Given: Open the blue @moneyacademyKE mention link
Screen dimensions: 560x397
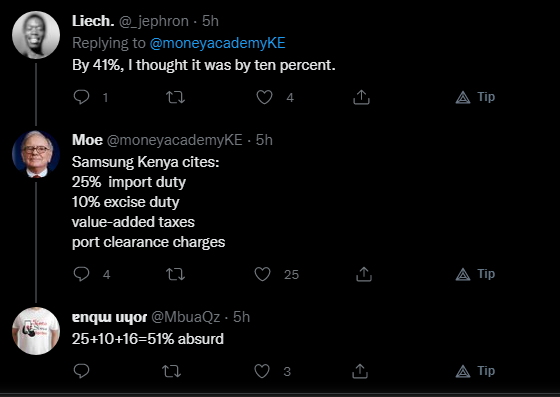Looking at the screenshot, I should click(x=218, y=43).
